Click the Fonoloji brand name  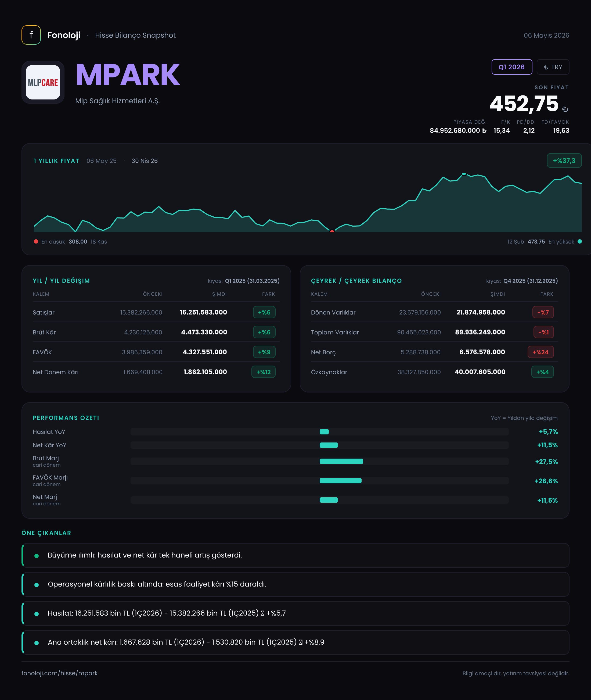(x=64, y=35)
